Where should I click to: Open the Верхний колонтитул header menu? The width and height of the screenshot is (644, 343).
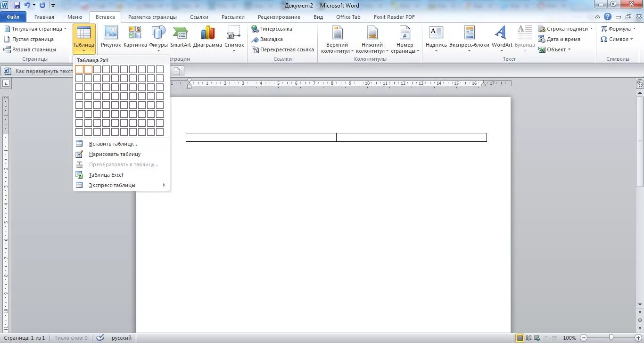click(337, 40)
